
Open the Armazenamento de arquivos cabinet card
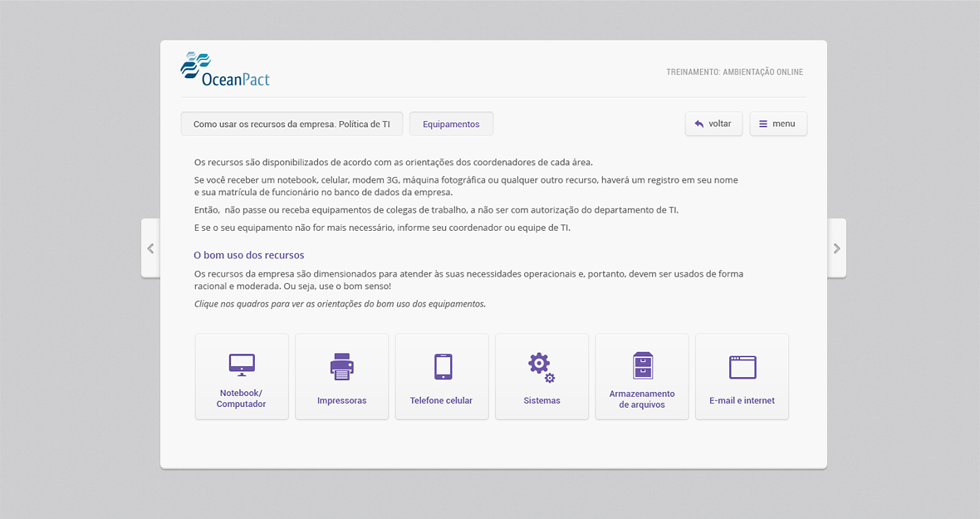pos(642,377)
